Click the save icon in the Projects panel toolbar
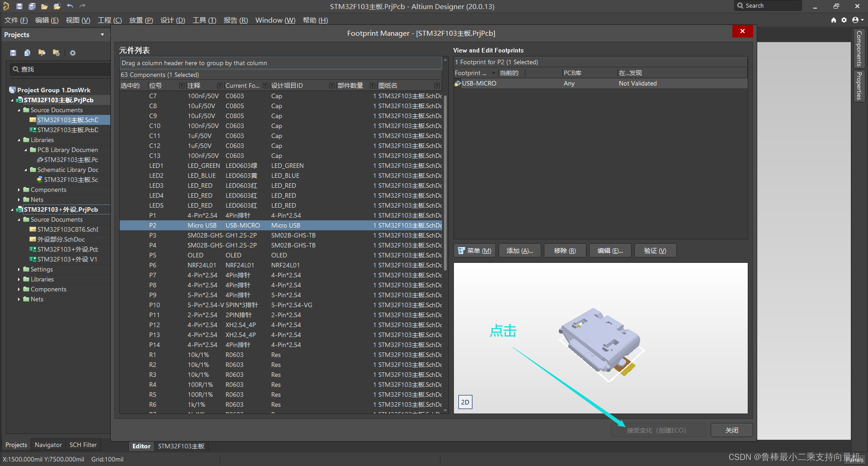Screen dimensions: 868x466 click(13, 53)
